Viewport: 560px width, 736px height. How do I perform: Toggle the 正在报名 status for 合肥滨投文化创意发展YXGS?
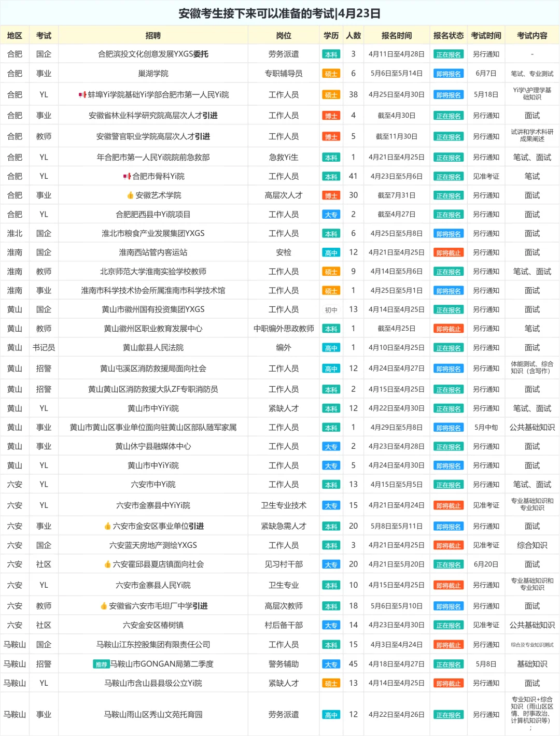coord(448,54)
